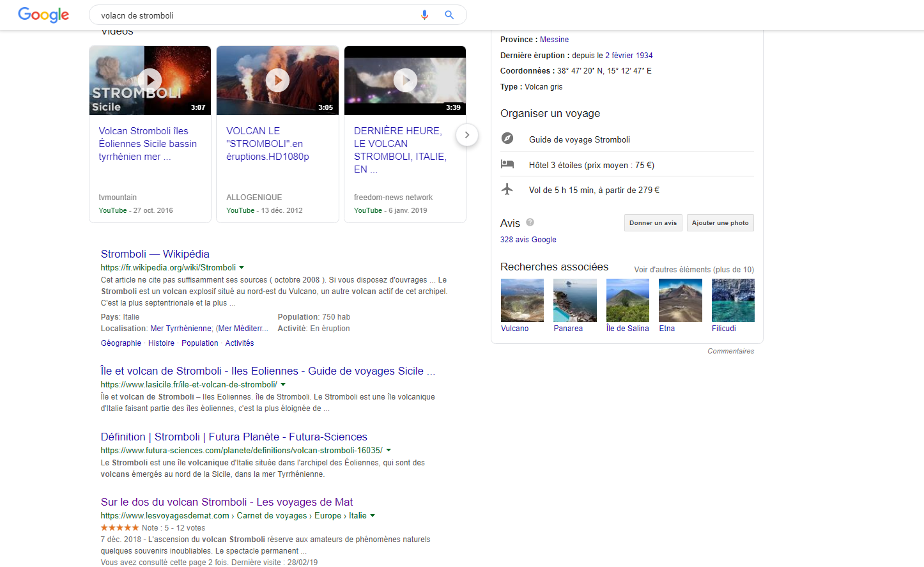The width and height of the screenshot is (924, 567).
Task: Click into the search query field
Action: click(x=256, y=15)
